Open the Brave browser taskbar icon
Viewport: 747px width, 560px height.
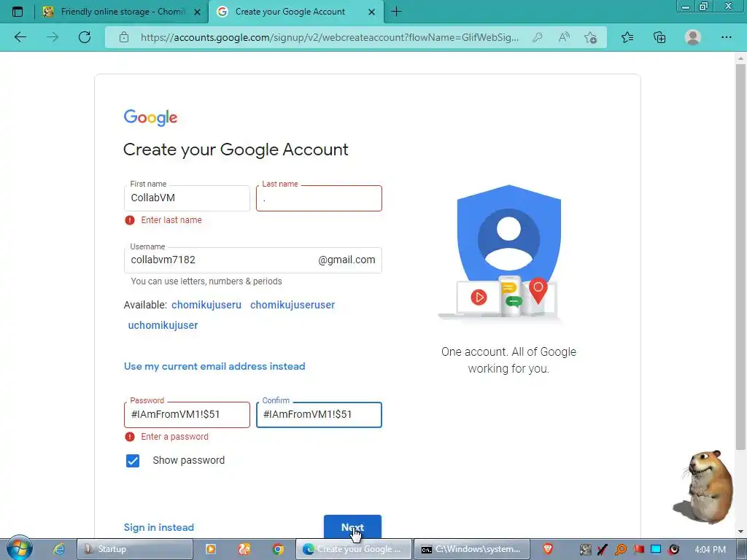pos(548,549)
